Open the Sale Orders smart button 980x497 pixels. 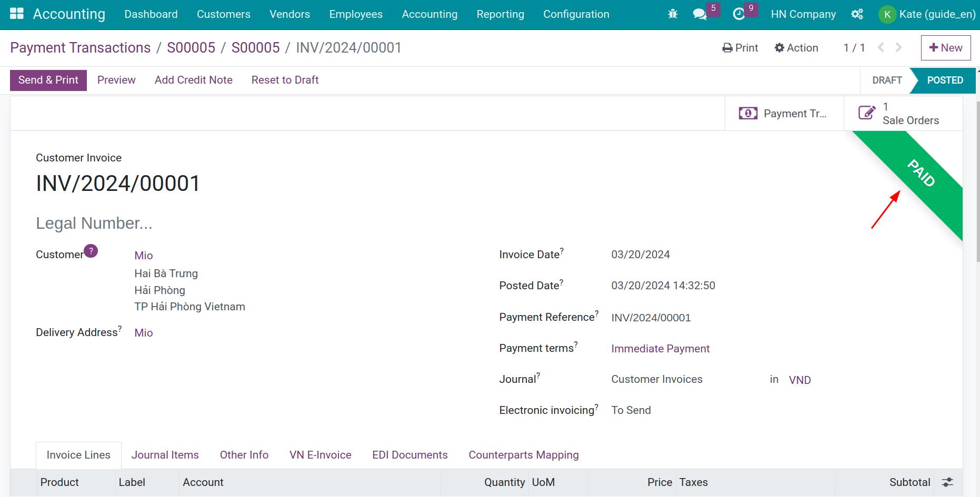[x=903, y=114]
